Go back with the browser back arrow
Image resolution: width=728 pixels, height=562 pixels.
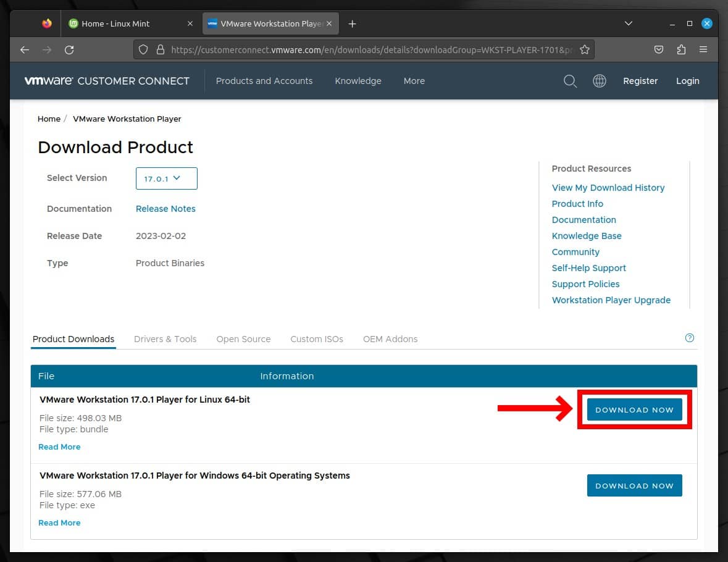25,50
